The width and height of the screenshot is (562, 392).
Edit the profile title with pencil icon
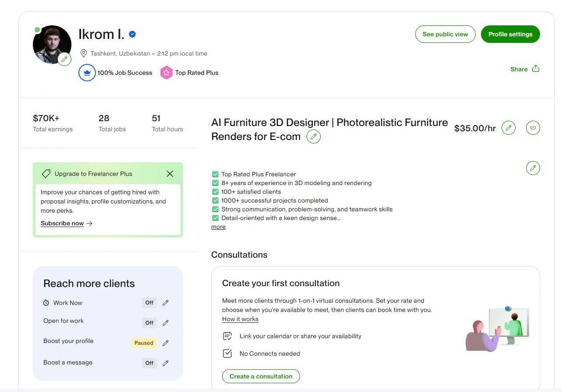314,136
